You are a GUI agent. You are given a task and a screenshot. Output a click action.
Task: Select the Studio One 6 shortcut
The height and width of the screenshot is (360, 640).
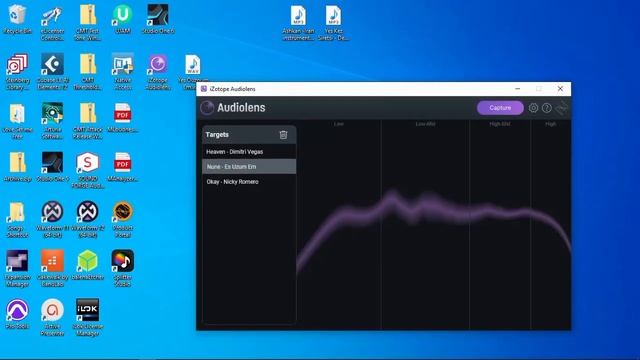click(x=158, y=20)
